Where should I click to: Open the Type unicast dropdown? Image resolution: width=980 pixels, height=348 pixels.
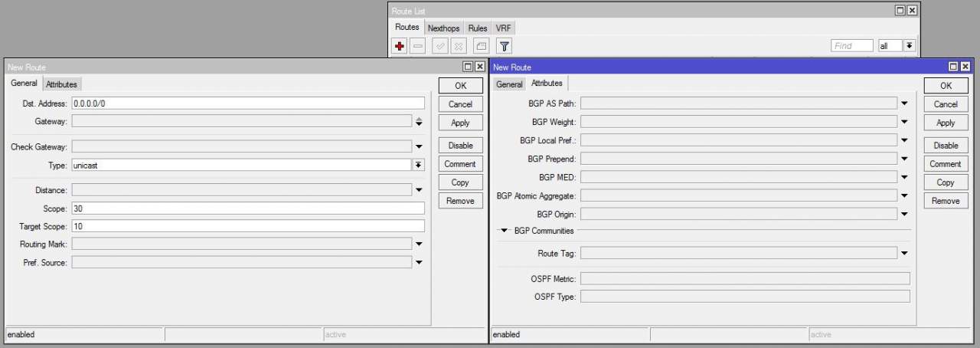coord(419,165)
